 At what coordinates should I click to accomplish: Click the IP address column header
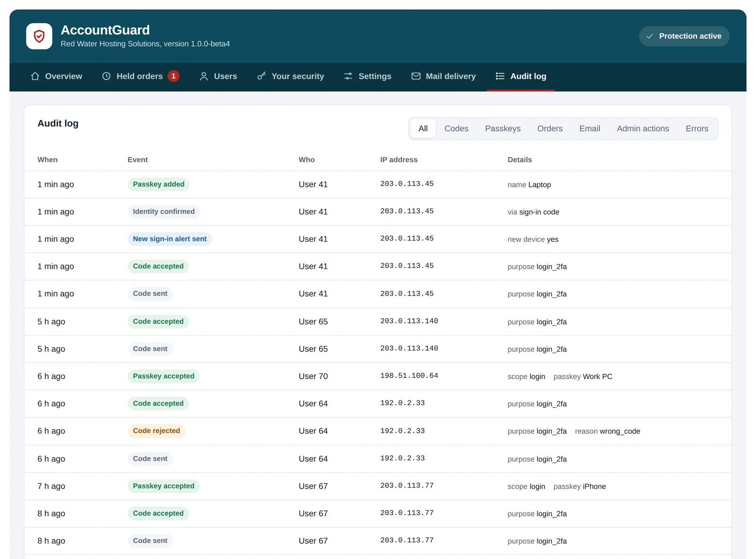pos(399,160)
